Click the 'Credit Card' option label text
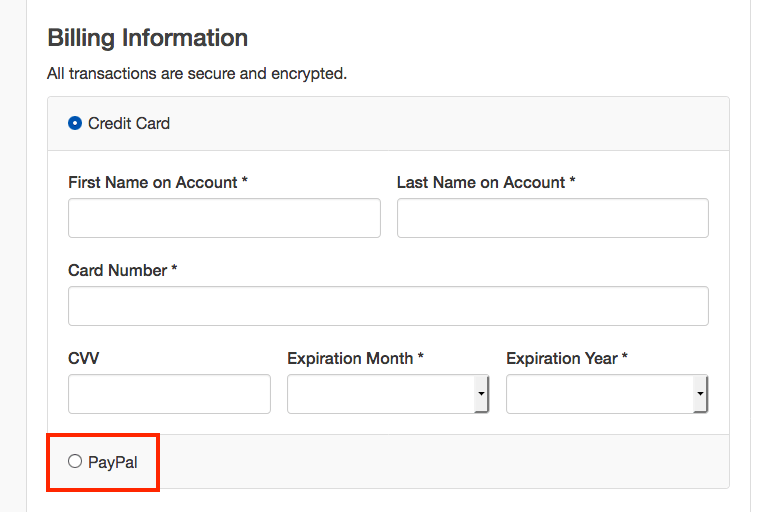The image size is (777, 512). click(x=129, y=123)
